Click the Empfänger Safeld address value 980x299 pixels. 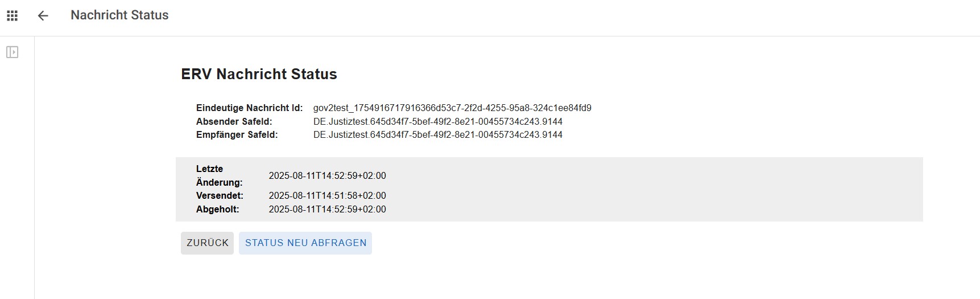point(437,135)
